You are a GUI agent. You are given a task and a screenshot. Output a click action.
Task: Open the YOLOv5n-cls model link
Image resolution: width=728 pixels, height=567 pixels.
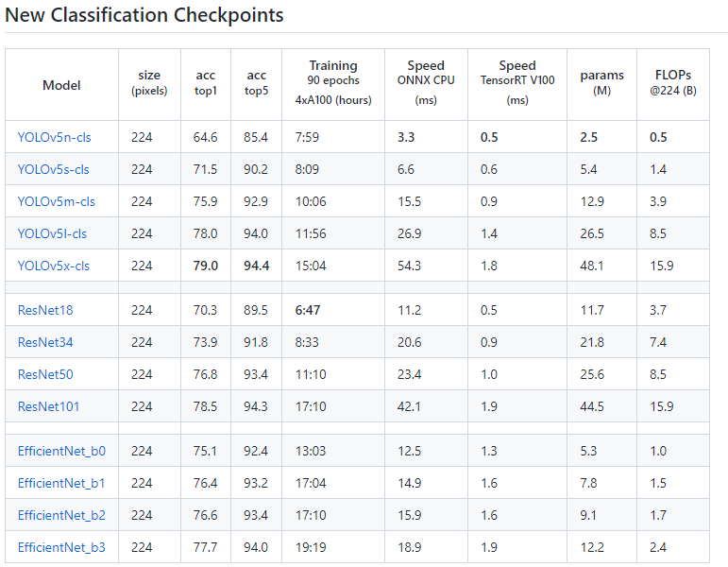click(x=55, y=137)
